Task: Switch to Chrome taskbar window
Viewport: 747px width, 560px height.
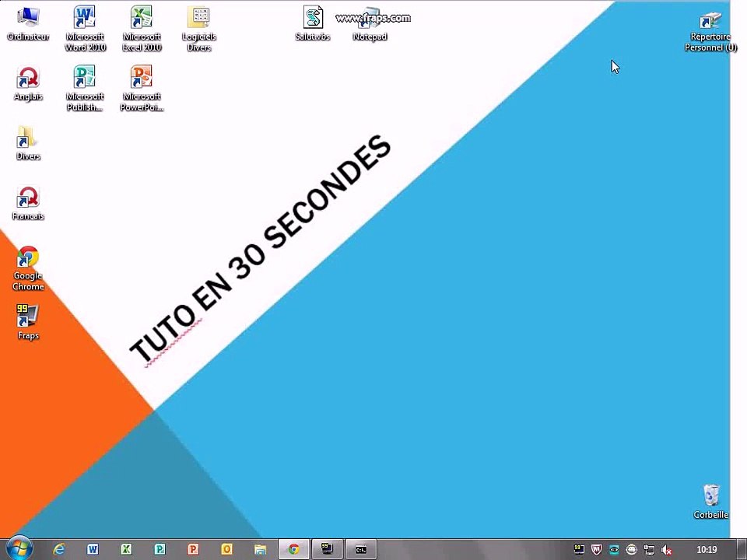Action: point(294,550)
